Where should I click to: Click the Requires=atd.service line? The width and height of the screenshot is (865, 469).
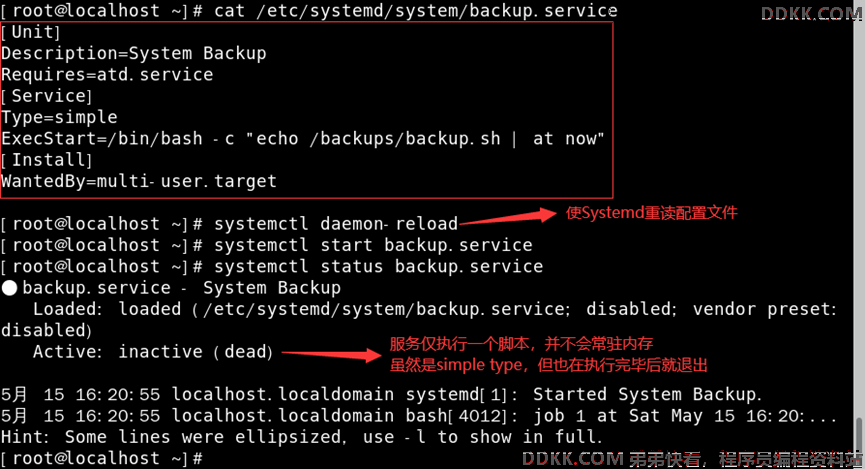tap(107, 75)
